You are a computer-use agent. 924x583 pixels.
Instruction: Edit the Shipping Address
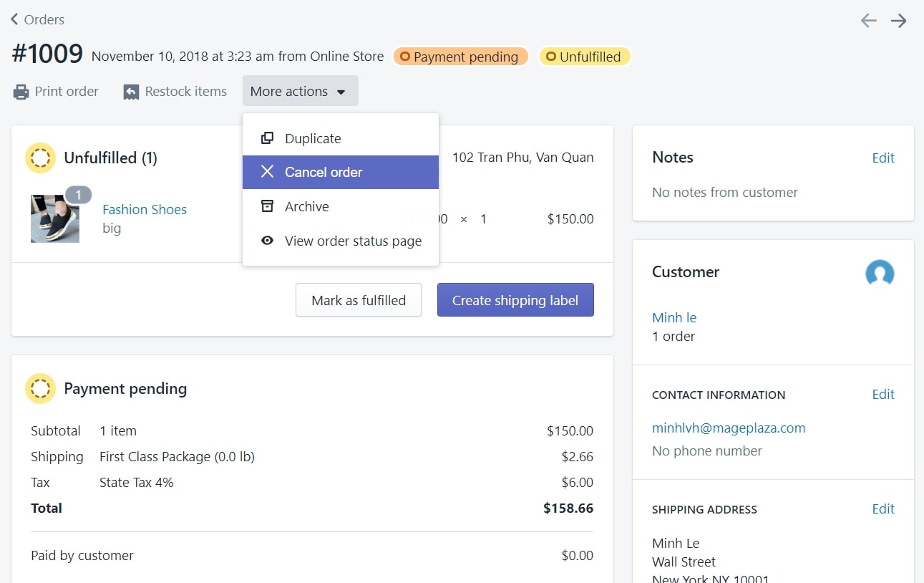(x=883, y=509)
